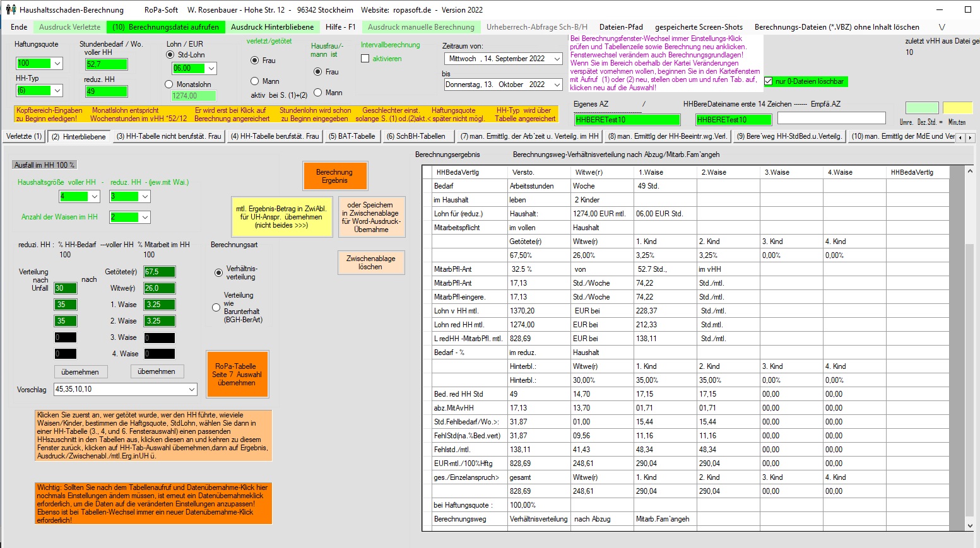Screen dimensions: 980x548
Task: Choose Verteilung wie Barunterhalt radio option
Action: coord(216,308)
